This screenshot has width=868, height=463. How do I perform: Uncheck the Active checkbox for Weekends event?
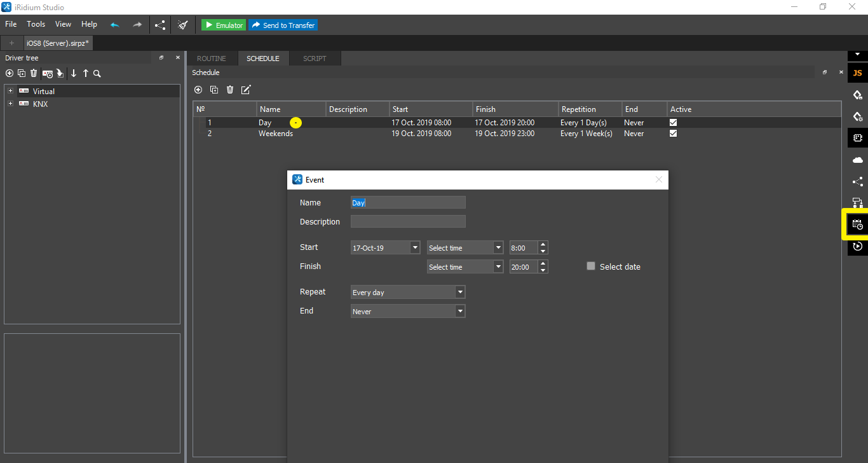point(673,134)
